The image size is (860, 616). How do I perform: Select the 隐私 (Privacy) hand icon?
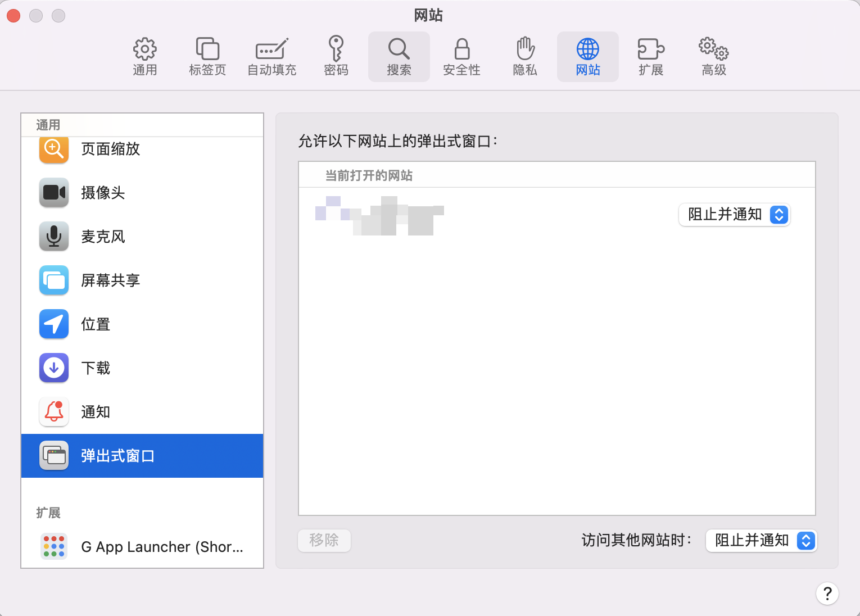tap(524, 56)
